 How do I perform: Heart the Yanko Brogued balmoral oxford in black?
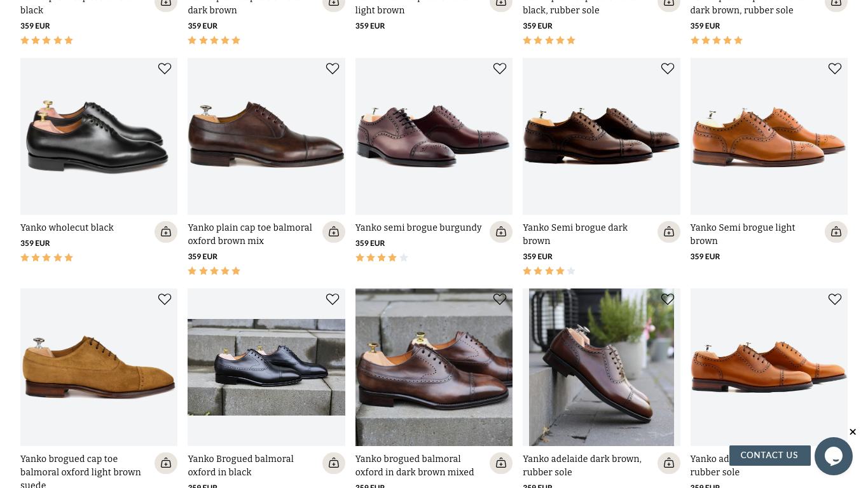click(x=333, y=299)
